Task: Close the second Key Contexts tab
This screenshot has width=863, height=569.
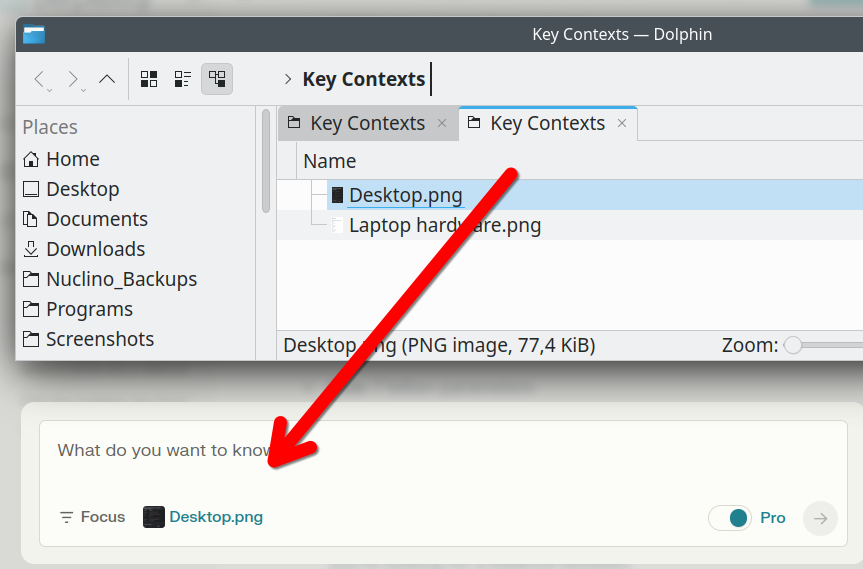Action: (622, 123)
